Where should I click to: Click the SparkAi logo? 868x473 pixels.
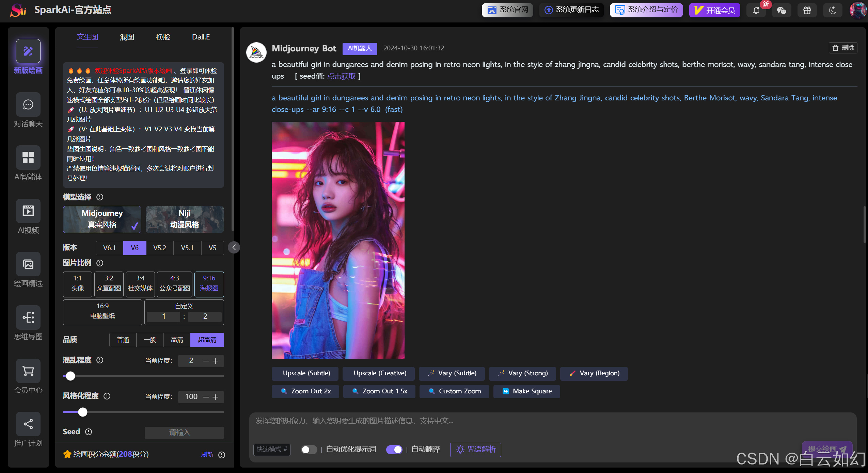tap(18, 10)
